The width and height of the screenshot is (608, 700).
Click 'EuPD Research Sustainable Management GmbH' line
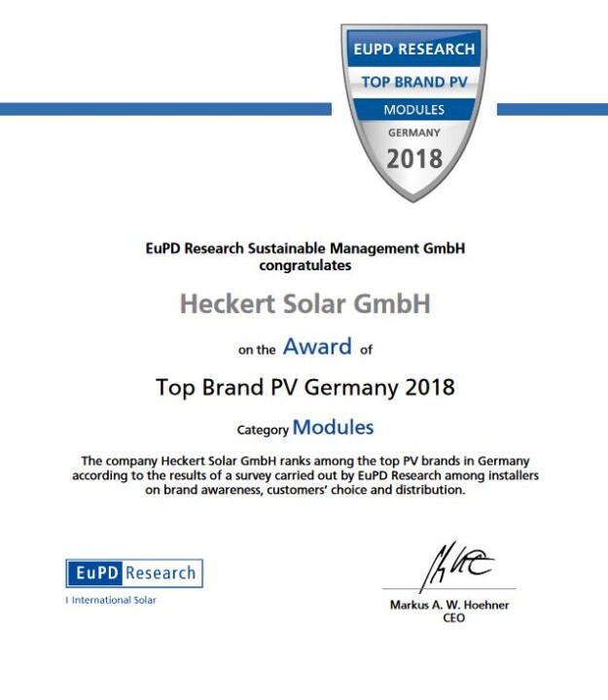pyautogui.click(x=305, y=248)
